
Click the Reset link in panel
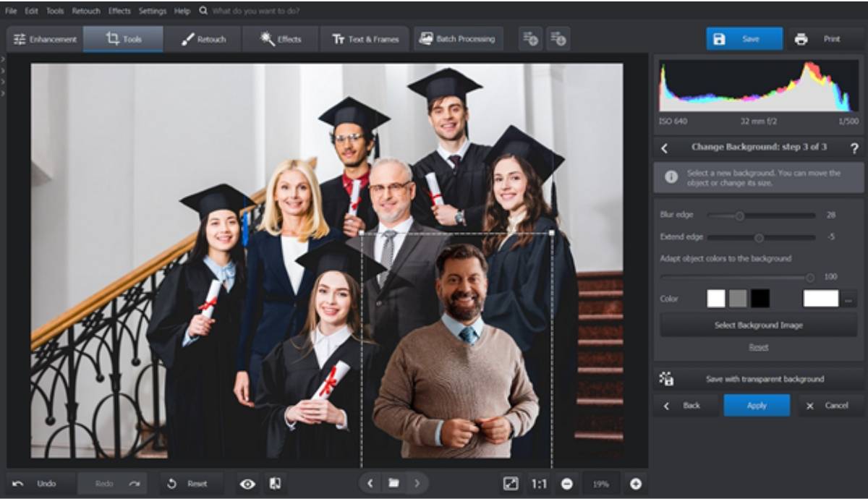(x=758, y=347)
